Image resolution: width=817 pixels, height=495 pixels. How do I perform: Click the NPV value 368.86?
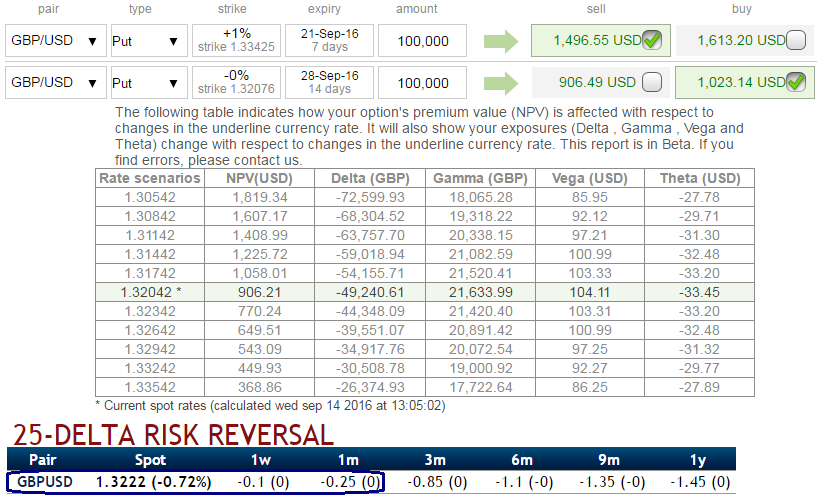click(x=259, y=387)
